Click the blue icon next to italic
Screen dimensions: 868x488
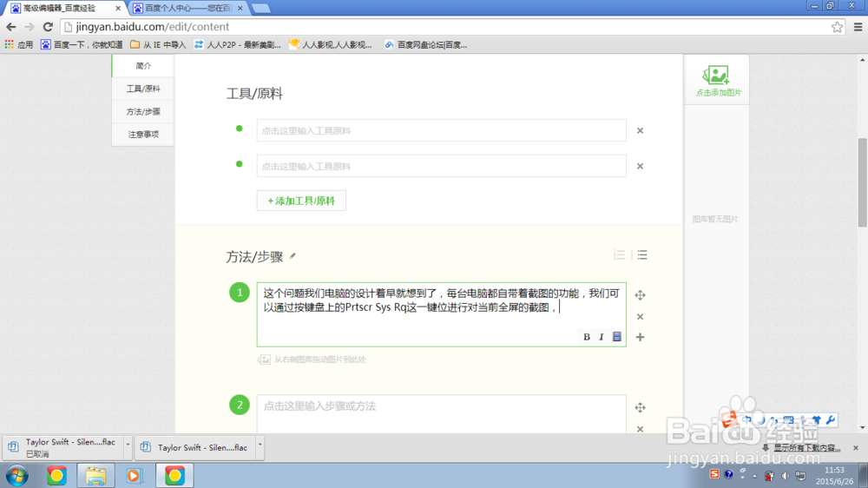(x=616, y=337)
